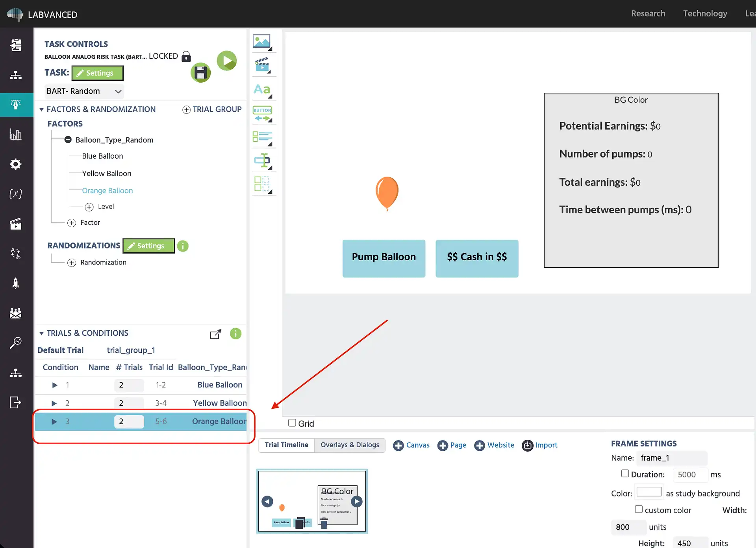Viewport: 756px width, 548px height.
Task: Select the checklist questionnaire element tool
Action: click(262, 138)
